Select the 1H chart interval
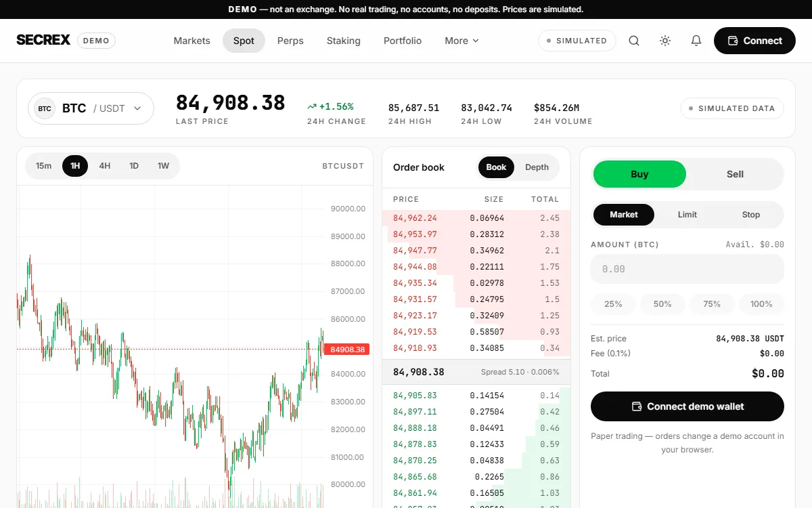812x508 pixels. pos(75,166)
